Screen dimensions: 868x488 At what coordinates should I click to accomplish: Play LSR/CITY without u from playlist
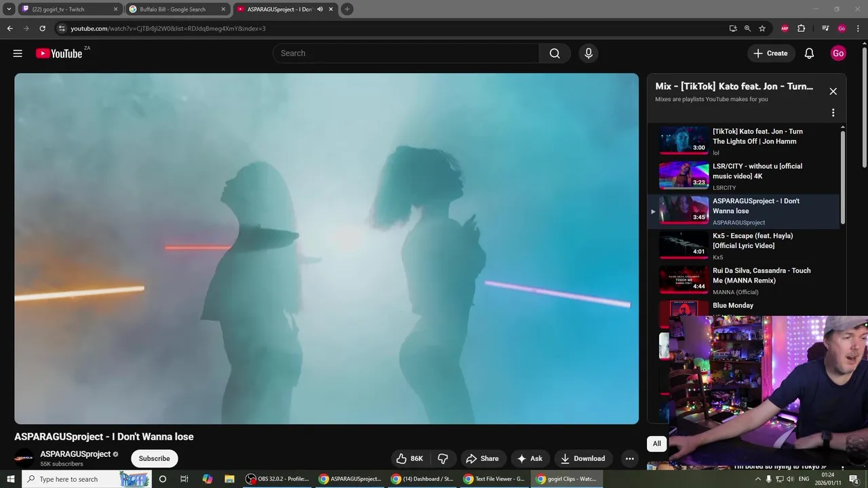coord(743,176)
